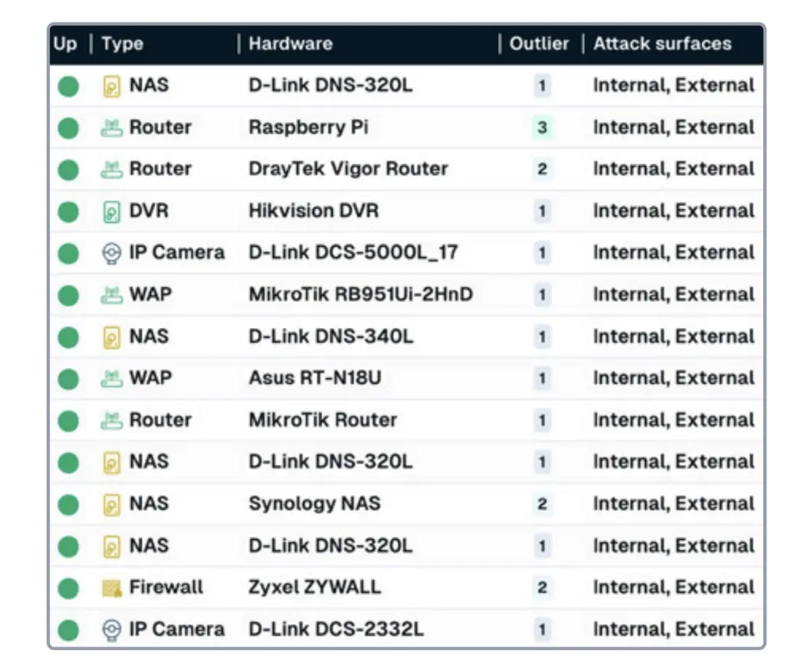The width and height of the screenshot is (804, 672).
Task: Click the Firewall icon in the Zyxel ZYWALL row
Action: coord(111,588)
